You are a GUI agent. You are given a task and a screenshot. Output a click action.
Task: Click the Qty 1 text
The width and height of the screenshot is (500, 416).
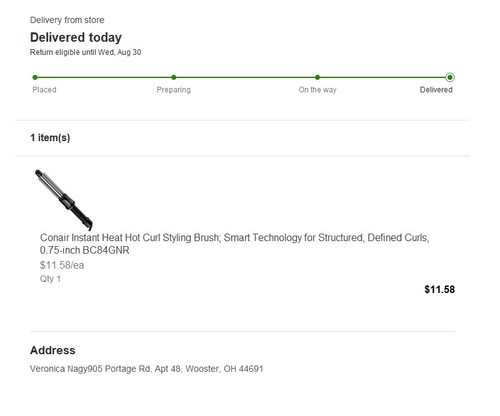[x=50, y=279]
